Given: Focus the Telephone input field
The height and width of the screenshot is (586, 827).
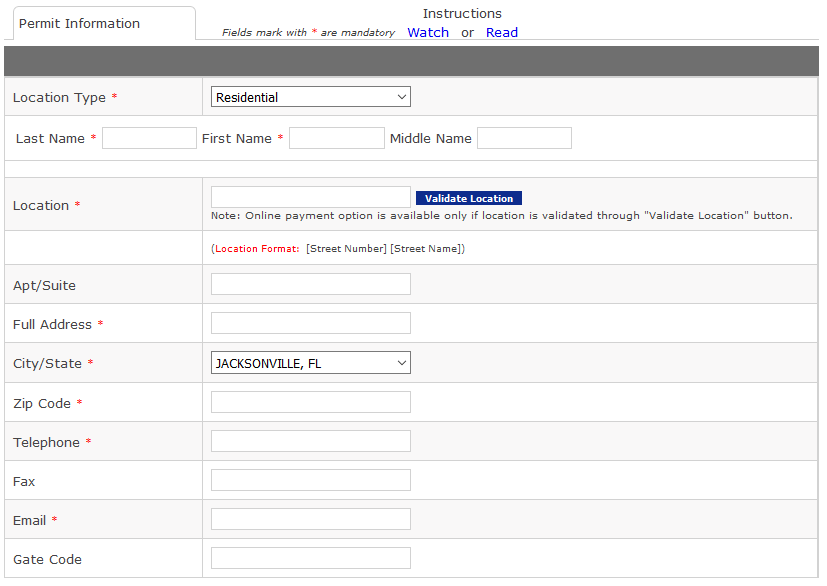Looking at the screenshot, I should tap(311, 441).
